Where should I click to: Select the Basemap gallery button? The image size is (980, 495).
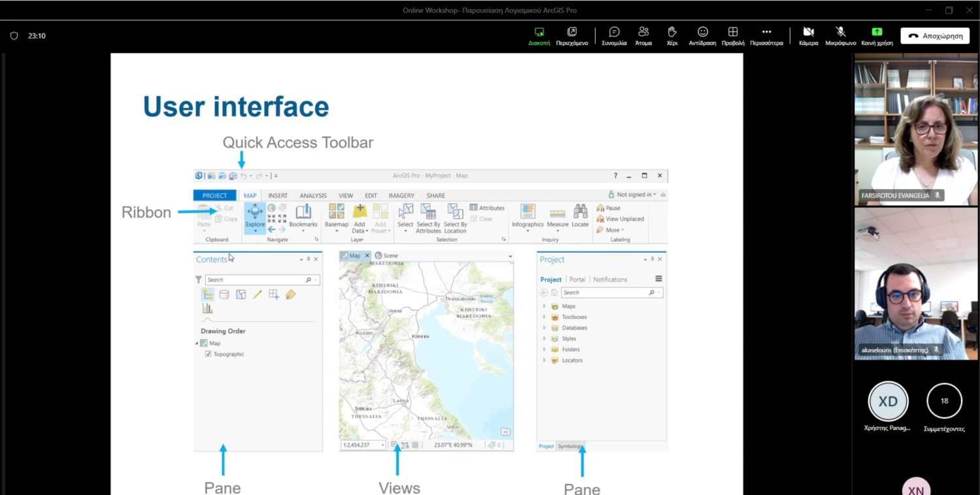tap(336, 216)
